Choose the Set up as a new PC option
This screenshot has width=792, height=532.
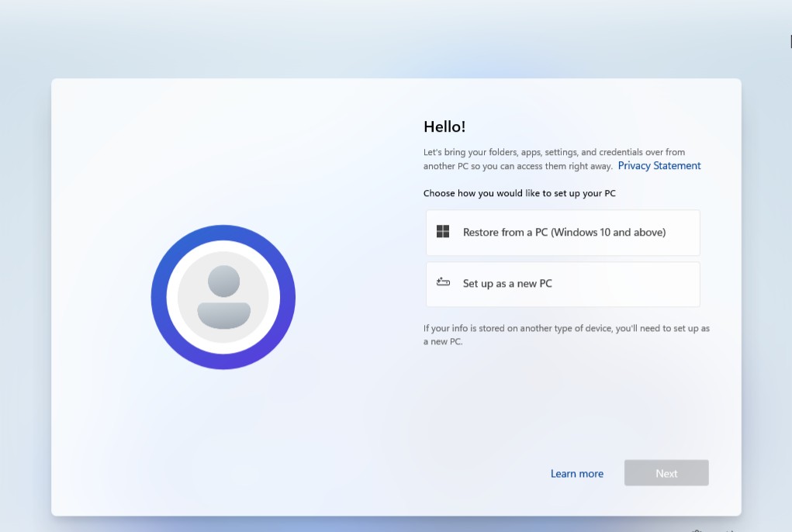[562, 284]
